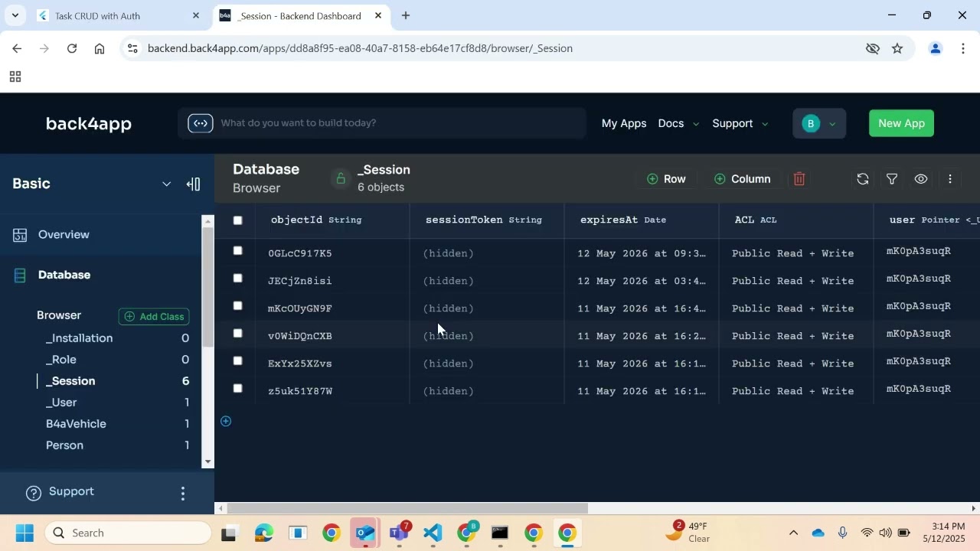The image size is (980, 551).
Task: Click the sidebar vertical scrollbar thumb
Action: [x=207, y=286]
